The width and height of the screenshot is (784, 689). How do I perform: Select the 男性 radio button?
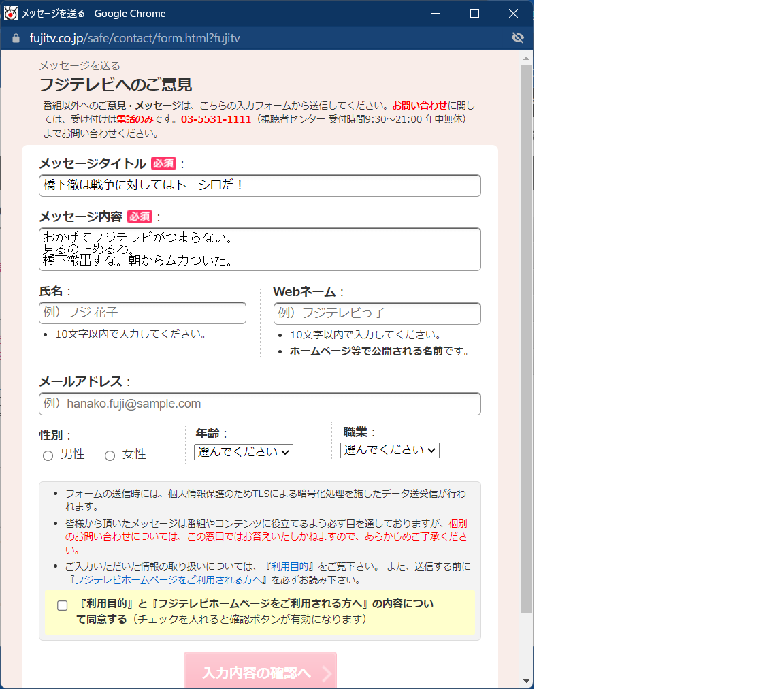tap(48, 455)
